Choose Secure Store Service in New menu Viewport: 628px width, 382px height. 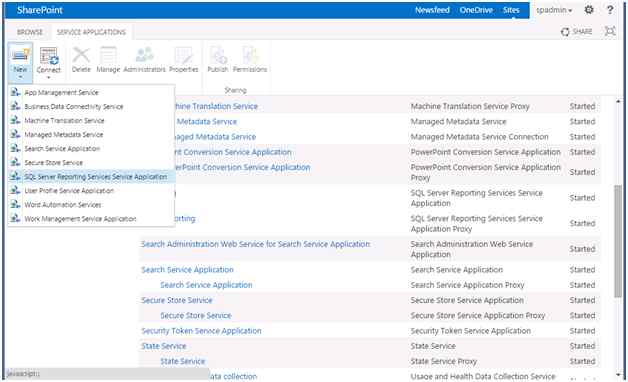(x=53, y=163)
